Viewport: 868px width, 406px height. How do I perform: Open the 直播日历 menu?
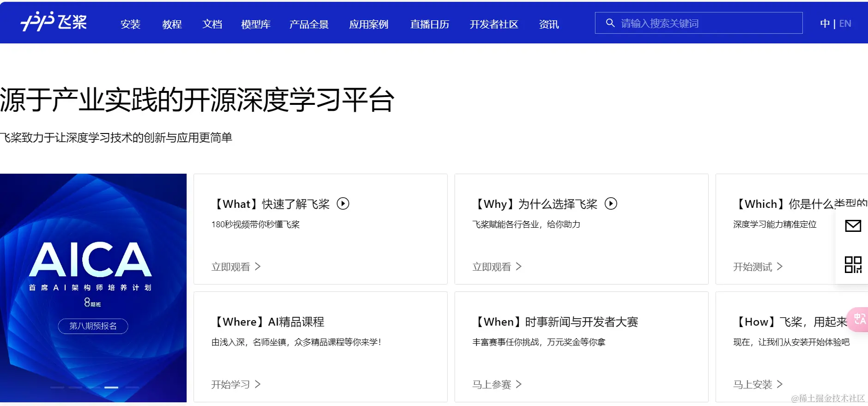[x=430, y=24]
